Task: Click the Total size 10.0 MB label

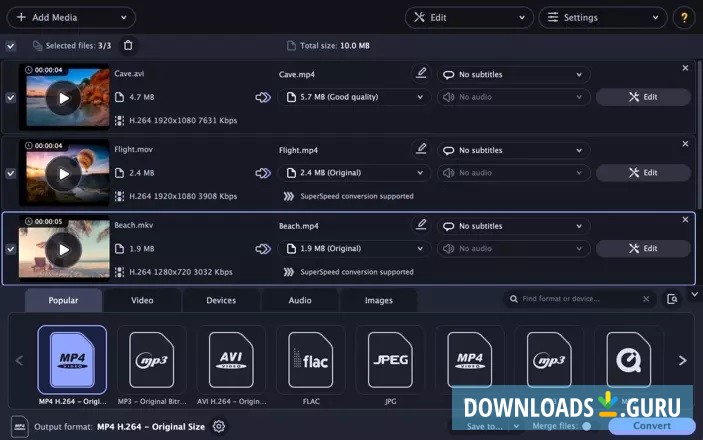Action: (x=334, y=46)
